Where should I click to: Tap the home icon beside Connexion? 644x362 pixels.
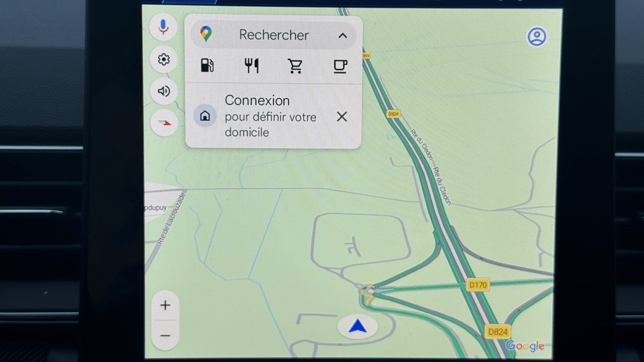[x=205, y=116]
